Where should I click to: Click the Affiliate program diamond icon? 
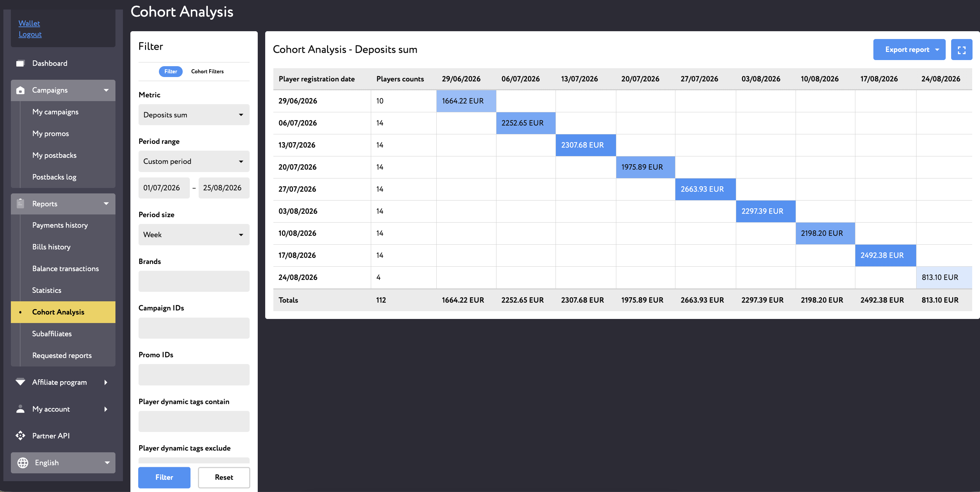(20, 382)
